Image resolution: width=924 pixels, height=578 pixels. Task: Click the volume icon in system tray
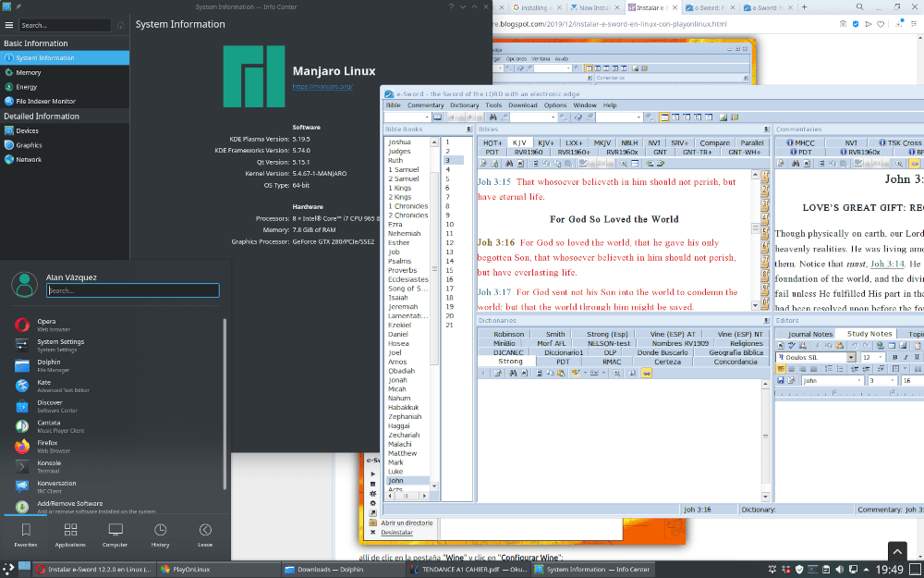click(x=840, y=569)
